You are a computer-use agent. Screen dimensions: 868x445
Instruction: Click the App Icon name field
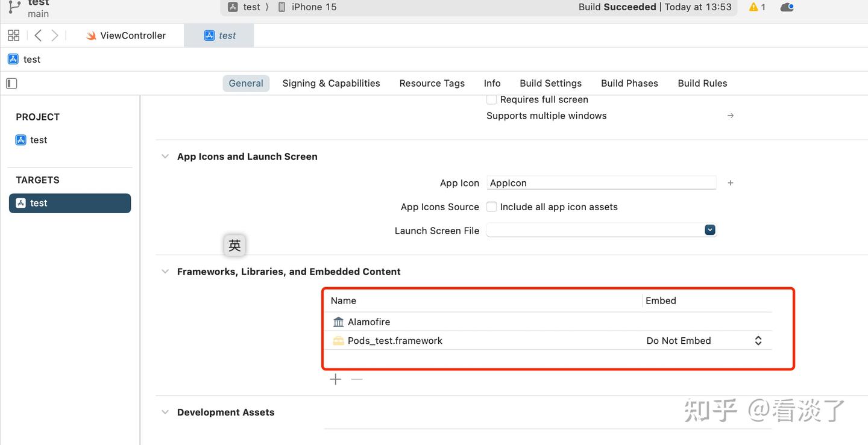coord(601,183)
